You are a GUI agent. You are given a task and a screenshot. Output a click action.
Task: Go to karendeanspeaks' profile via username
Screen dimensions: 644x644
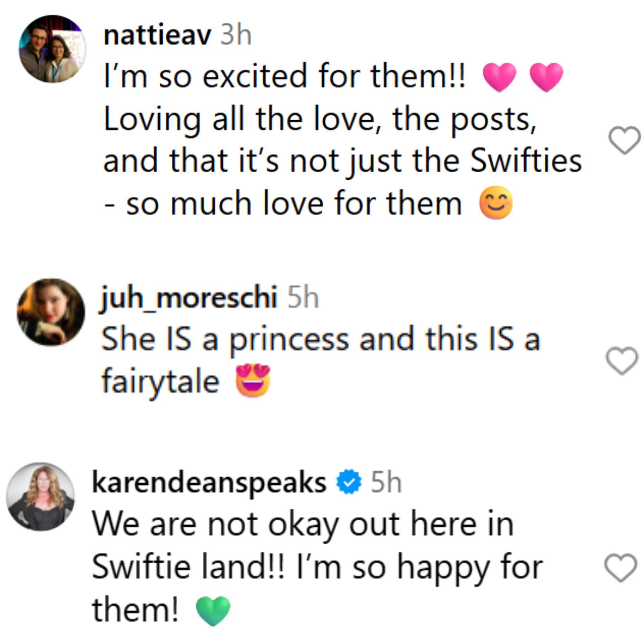pos(209,482)
